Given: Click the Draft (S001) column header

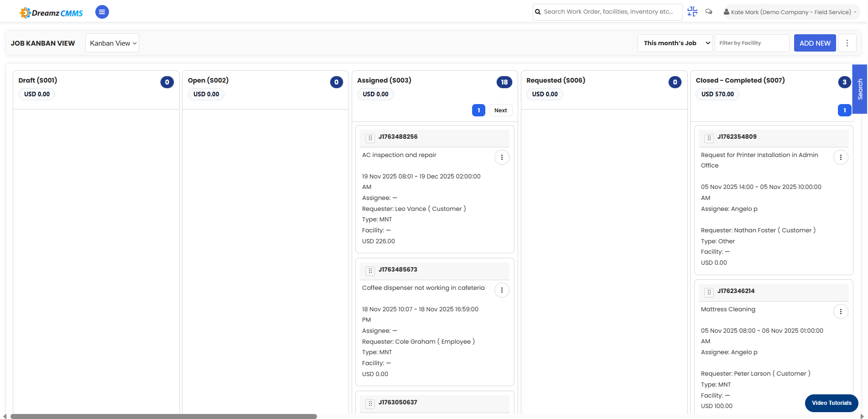Looking at the screenshot, I should (38, 80).
